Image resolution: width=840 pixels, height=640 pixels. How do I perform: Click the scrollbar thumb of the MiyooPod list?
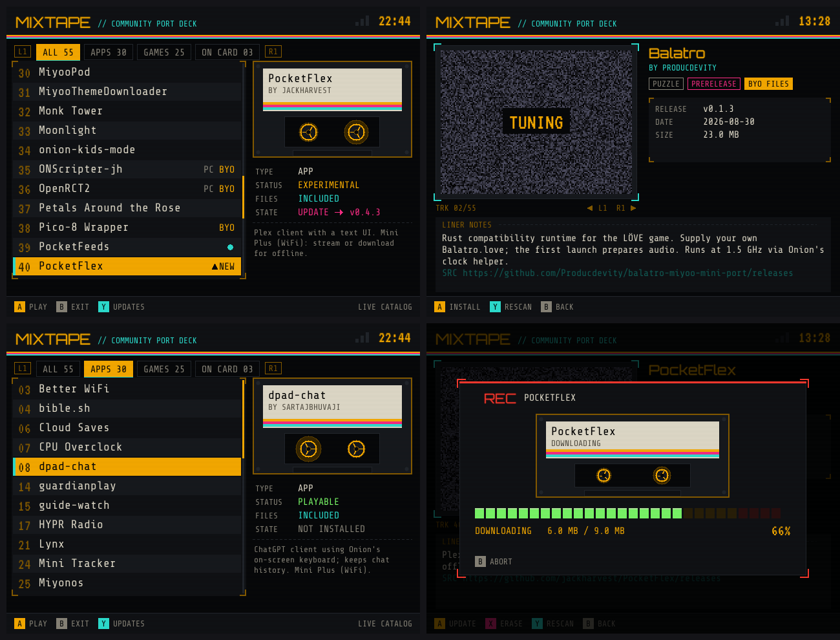(244, 197)
